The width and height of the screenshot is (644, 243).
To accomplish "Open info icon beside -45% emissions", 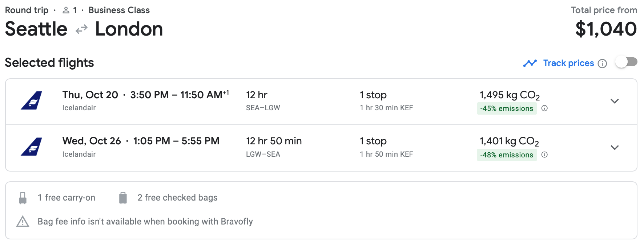I will point(544,108).
